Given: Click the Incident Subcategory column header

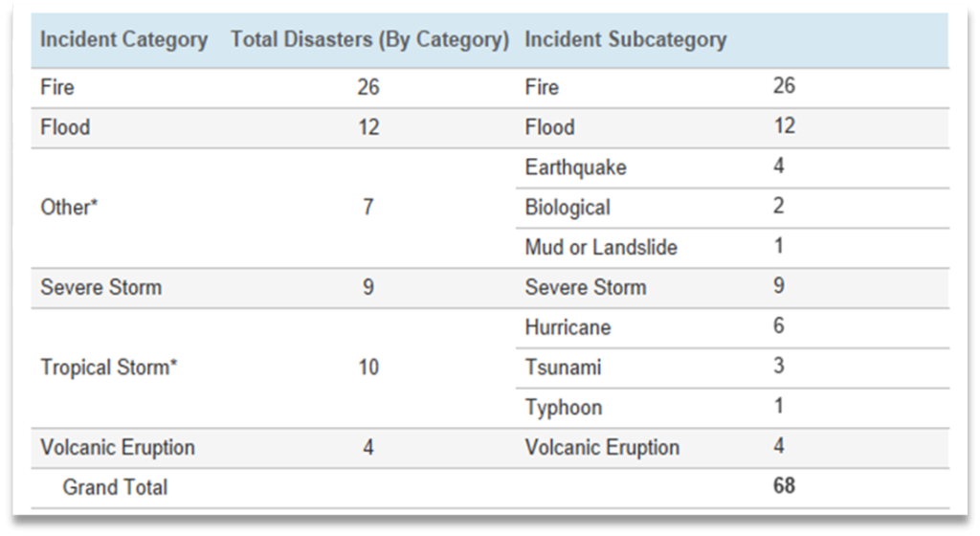Looking at the screenshot, I should pos(625,40).
